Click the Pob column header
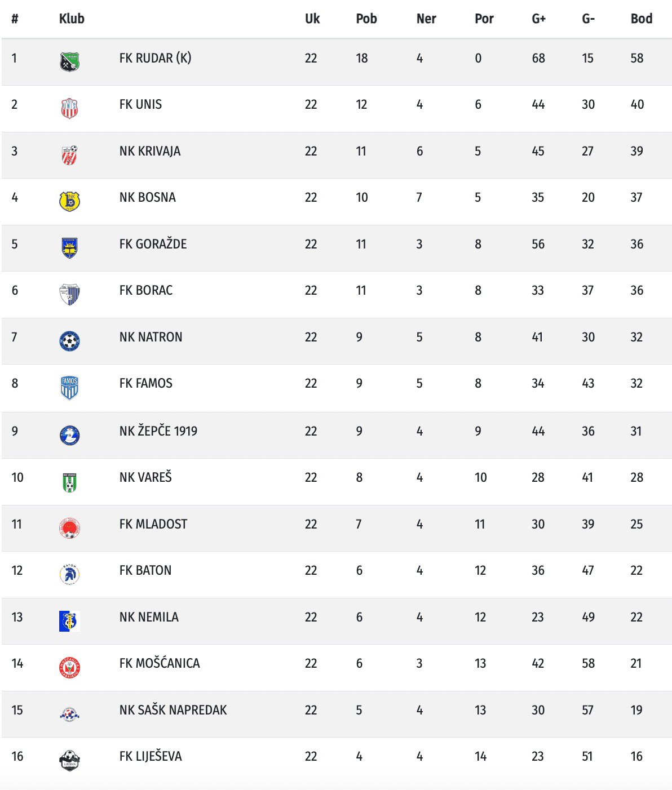Screen dimensions: 672x790 [366, 19]
